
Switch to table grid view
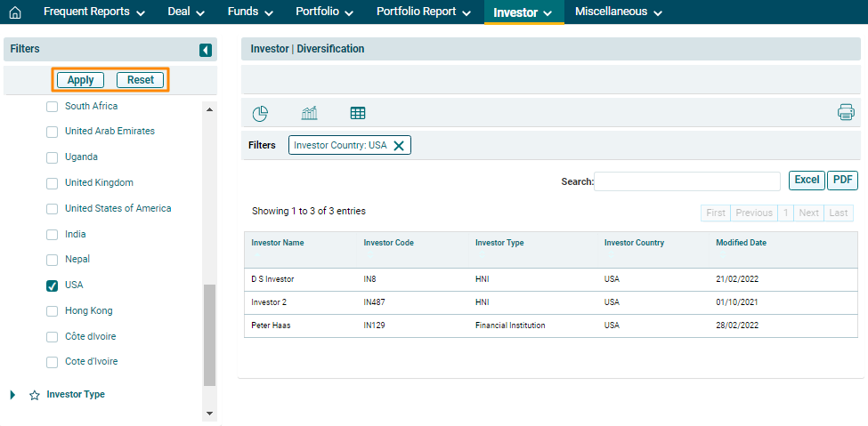358,113
